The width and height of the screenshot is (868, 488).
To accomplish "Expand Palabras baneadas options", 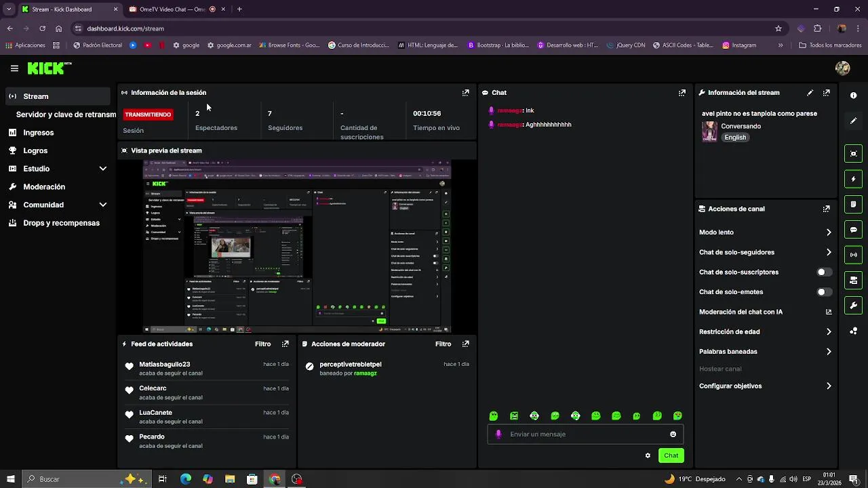I will coord(829,352).
